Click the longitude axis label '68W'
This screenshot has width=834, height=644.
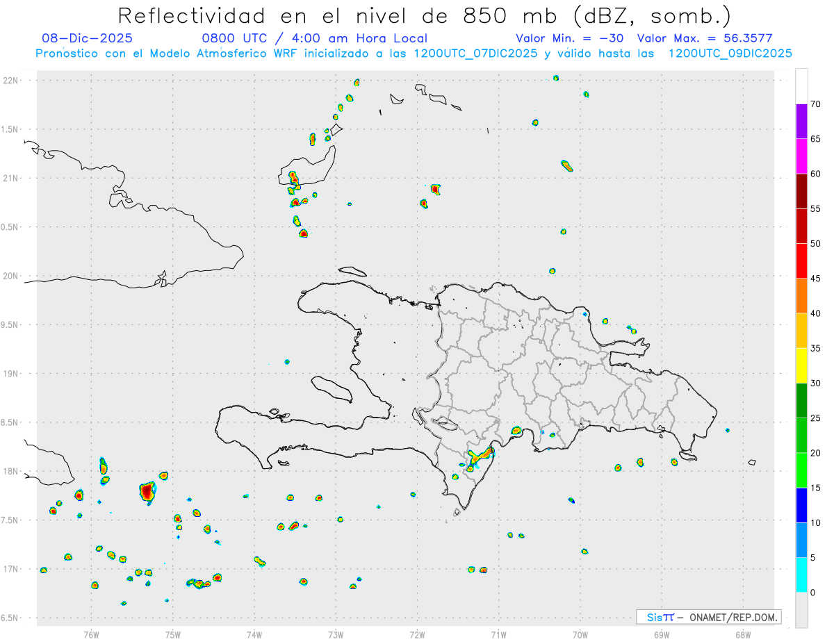[743, 634]
